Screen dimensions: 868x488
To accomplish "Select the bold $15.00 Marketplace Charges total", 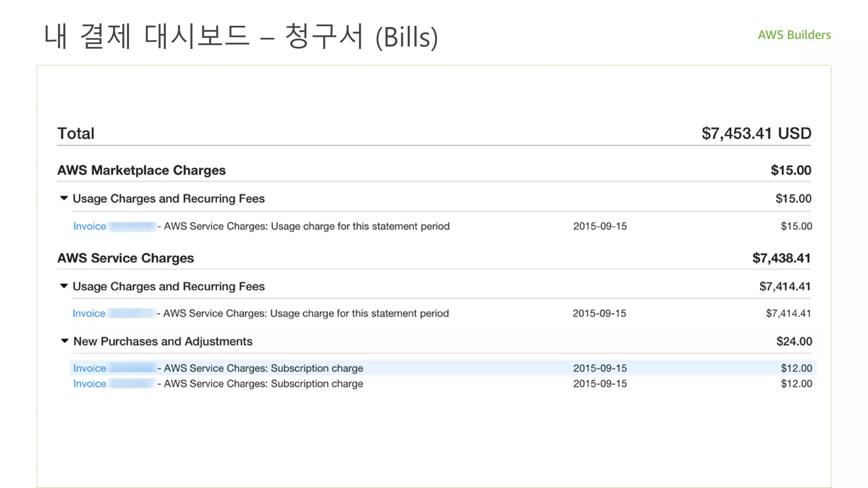I will tap(791, 170).
